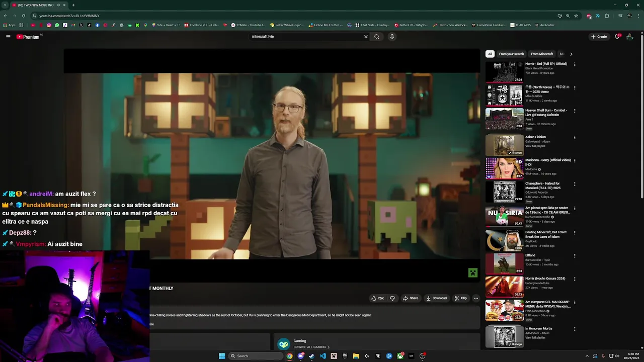Go back with the browser back arrow
644x362 pixels.
pos(6,16)
